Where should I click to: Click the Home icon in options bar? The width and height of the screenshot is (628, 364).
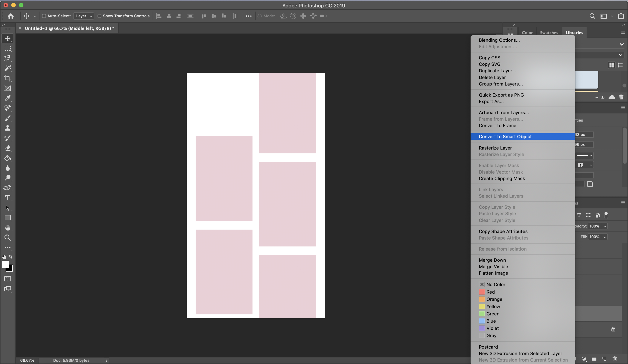[x=11, y=16]
